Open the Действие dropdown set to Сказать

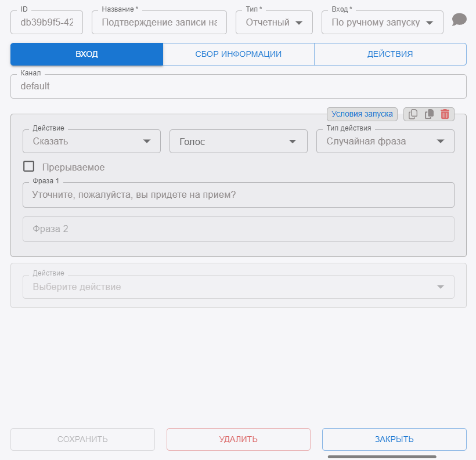[91, 142]
